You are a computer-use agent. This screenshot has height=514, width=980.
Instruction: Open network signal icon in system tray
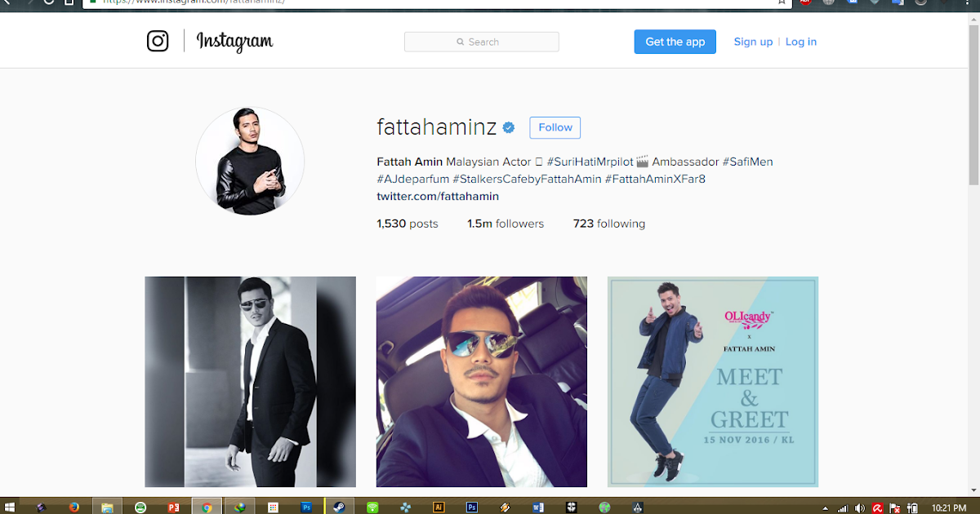point(842,507)
